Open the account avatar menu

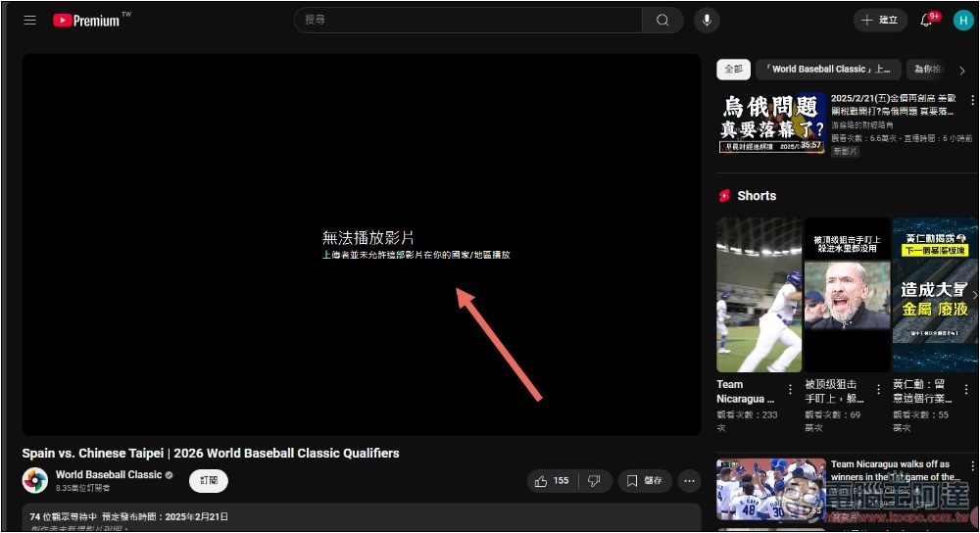[963, 21]
